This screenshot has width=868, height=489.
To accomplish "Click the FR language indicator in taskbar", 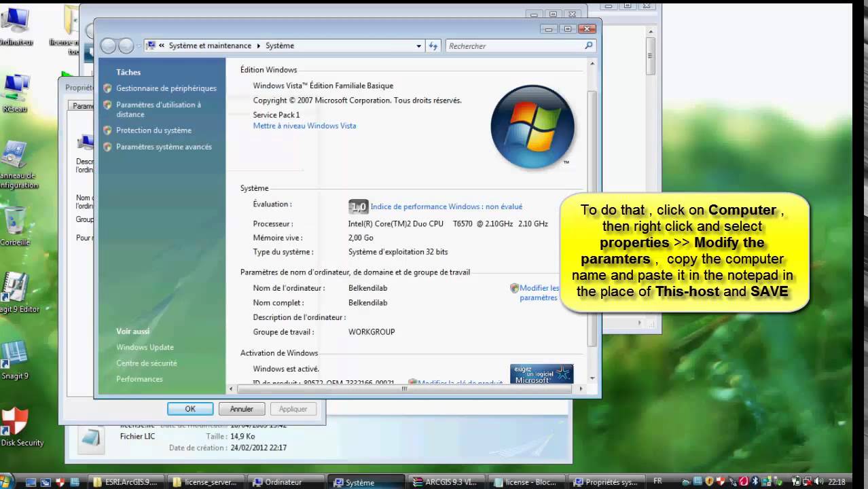I will (657, 482).
